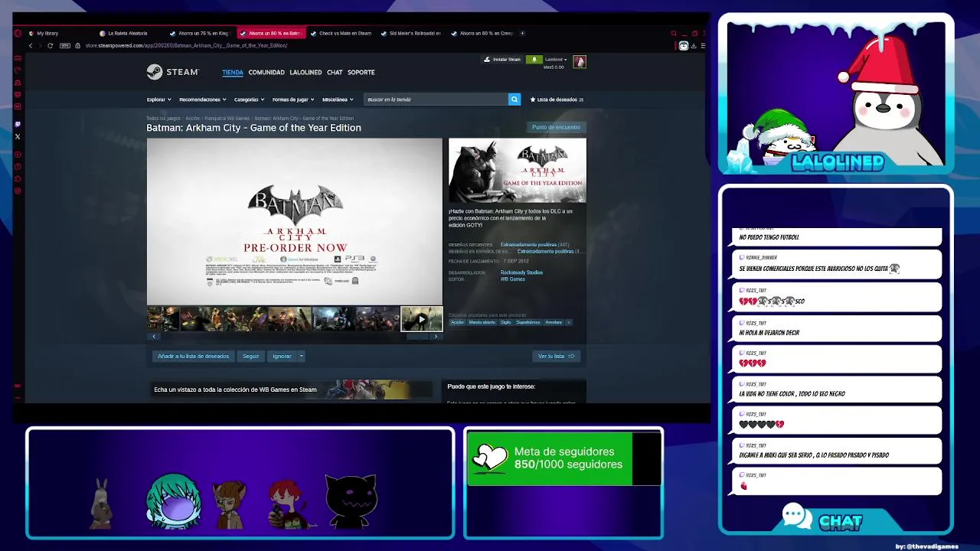
Task: Open the Punto de encuentro button
Action: pos(556,127)
